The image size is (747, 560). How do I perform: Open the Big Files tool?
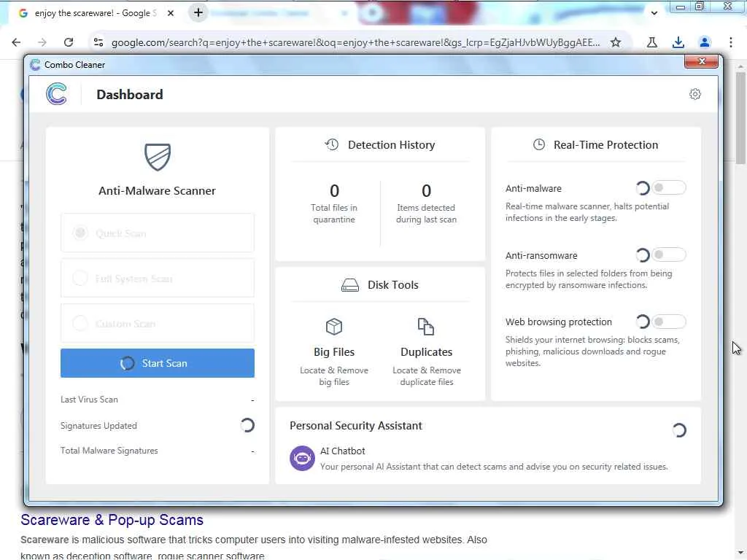click(334, 352)
